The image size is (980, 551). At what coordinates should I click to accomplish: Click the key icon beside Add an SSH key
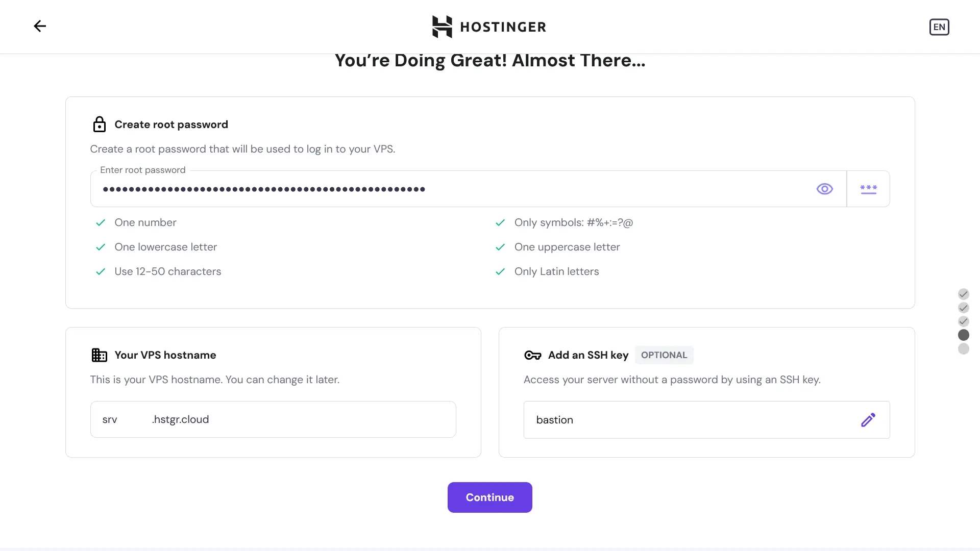(x=532, y=355)
